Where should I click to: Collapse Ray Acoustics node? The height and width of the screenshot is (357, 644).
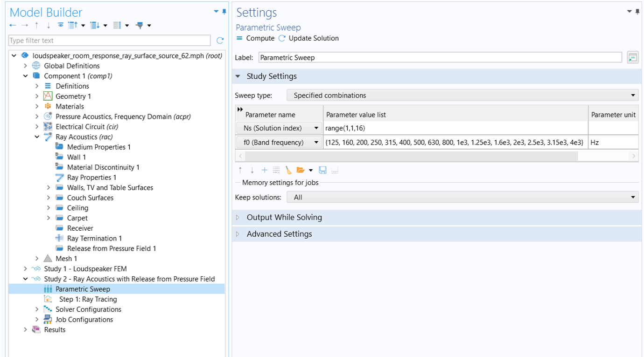click(x=37, y=137)
